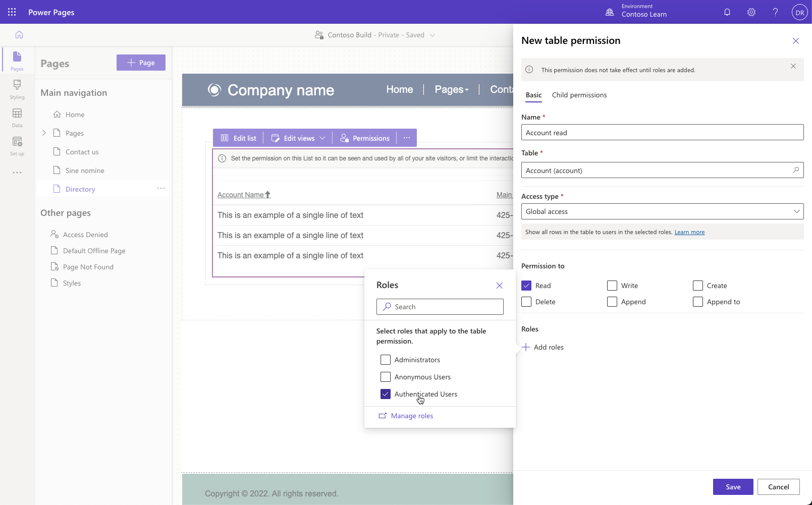The image size is (812, 505).
Task: Expand the Pages item in Main navigation
Action: pyautogui.click(x=44, y=133)
